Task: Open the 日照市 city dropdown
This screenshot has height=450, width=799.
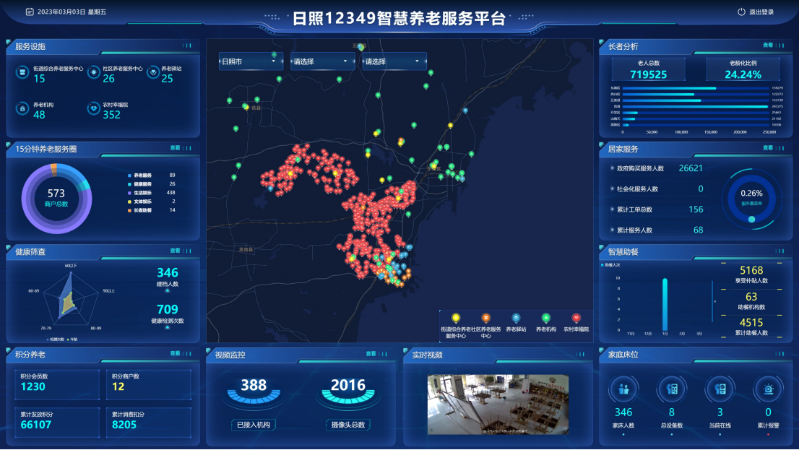Action: point(251,62)
